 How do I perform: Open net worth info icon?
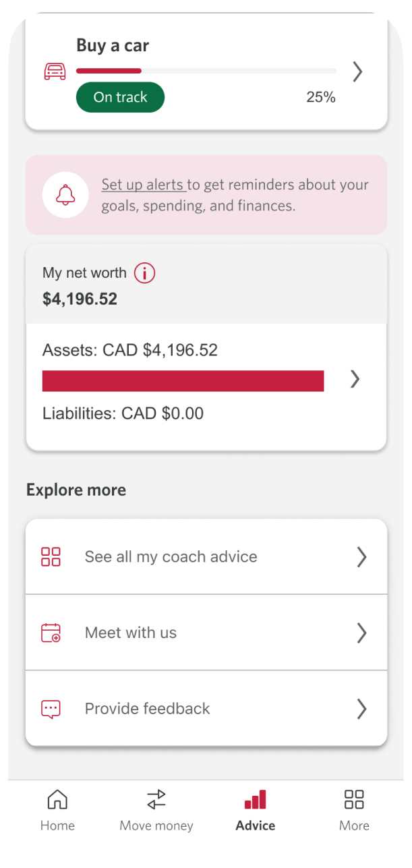coord(144,273)
